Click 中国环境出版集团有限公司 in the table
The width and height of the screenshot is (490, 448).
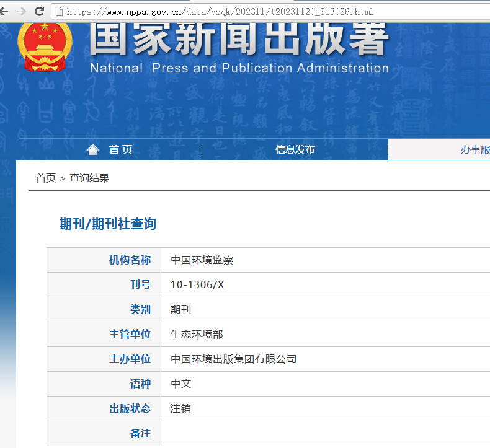tap(234, 359)
